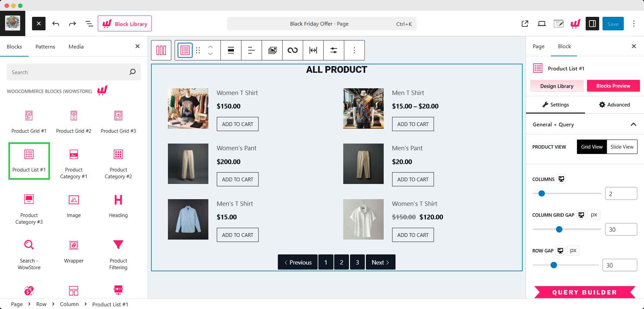Open the WowStore plugin icon in the top bar

point(575,24)
